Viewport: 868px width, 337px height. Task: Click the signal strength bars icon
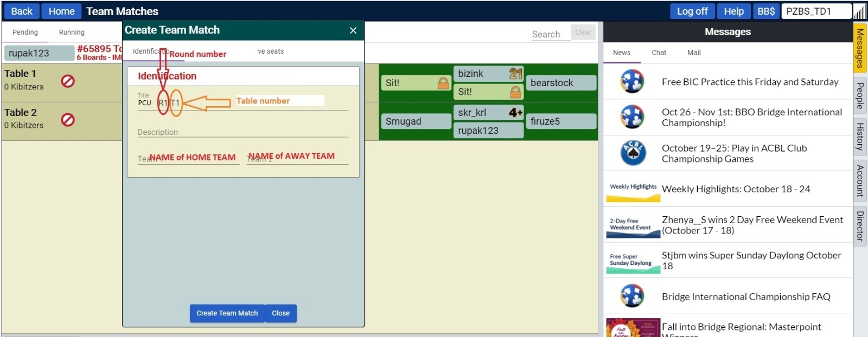[860, 11]
